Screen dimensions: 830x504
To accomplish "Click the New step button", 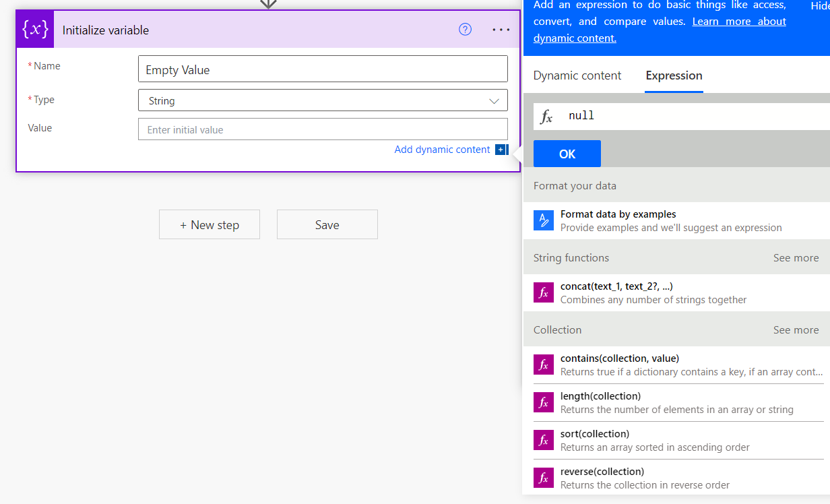I will pos(210,225).
